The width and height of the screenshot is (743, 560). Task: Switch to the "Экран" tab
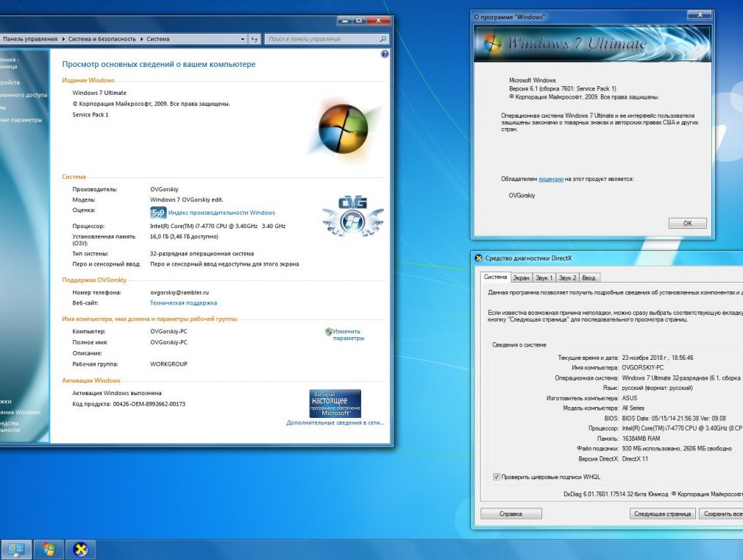coord(521,278)
